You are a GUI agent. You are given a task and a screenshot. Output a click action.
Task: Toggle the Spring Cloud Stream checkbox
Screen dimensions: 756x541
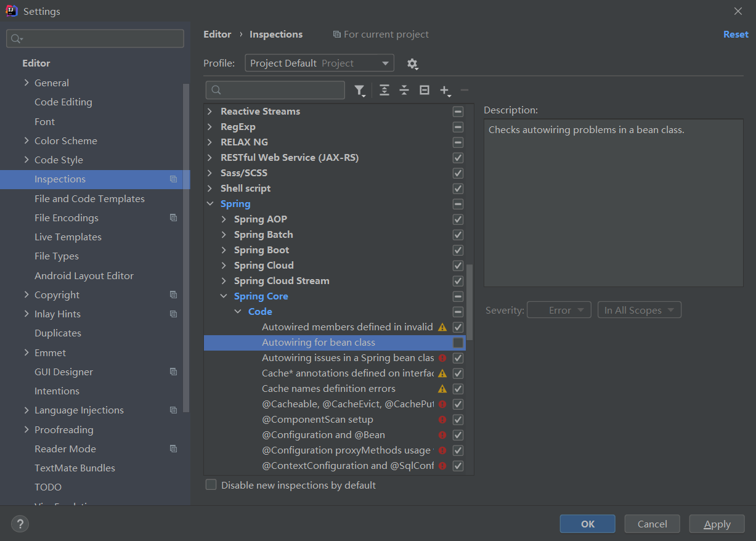(x=458, y=281)
